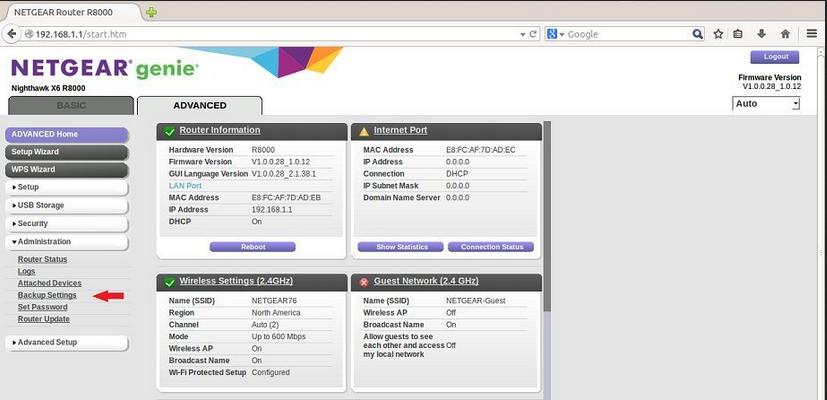The image size is (827, 400).
Task: Click the browser back arrow button
Action: pyautogui.click(x=12, y=34)
